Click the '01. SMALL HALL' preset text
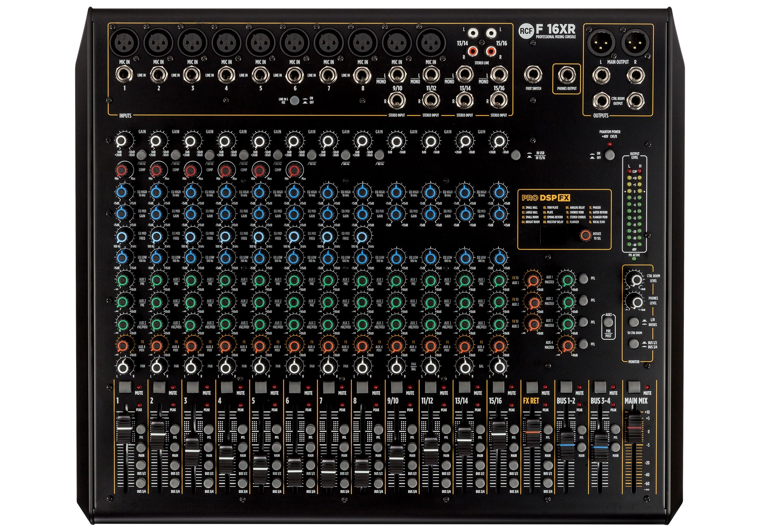The height and width of the screenshot is (532, 760). (x=530, y=208)
